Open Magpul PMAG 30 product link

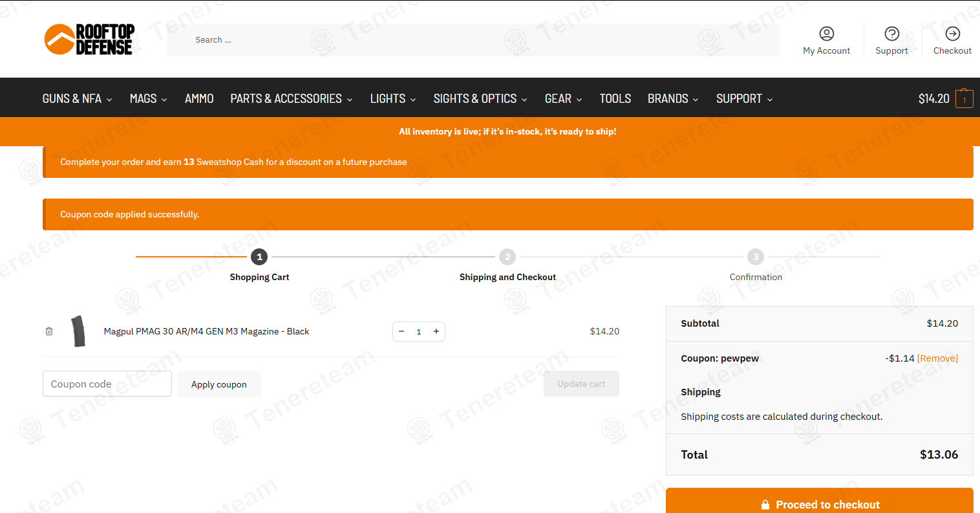click(x=206, y=331)
